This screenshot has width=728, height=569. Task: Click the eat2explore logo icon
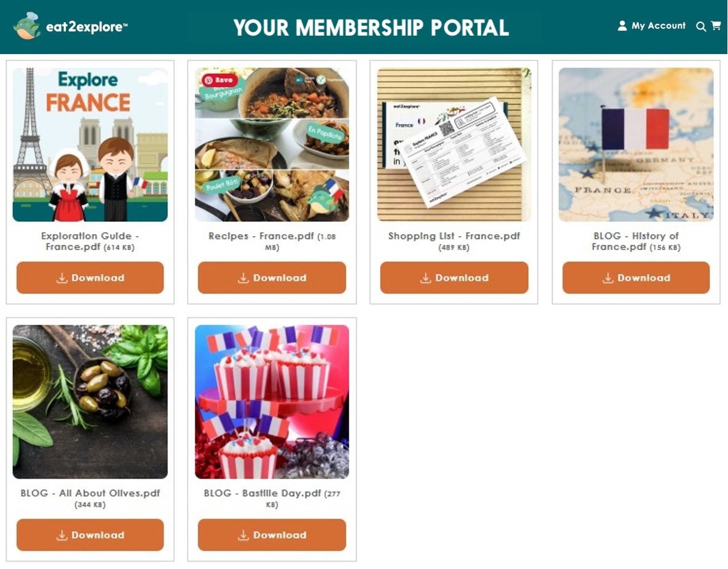(27, 26)
